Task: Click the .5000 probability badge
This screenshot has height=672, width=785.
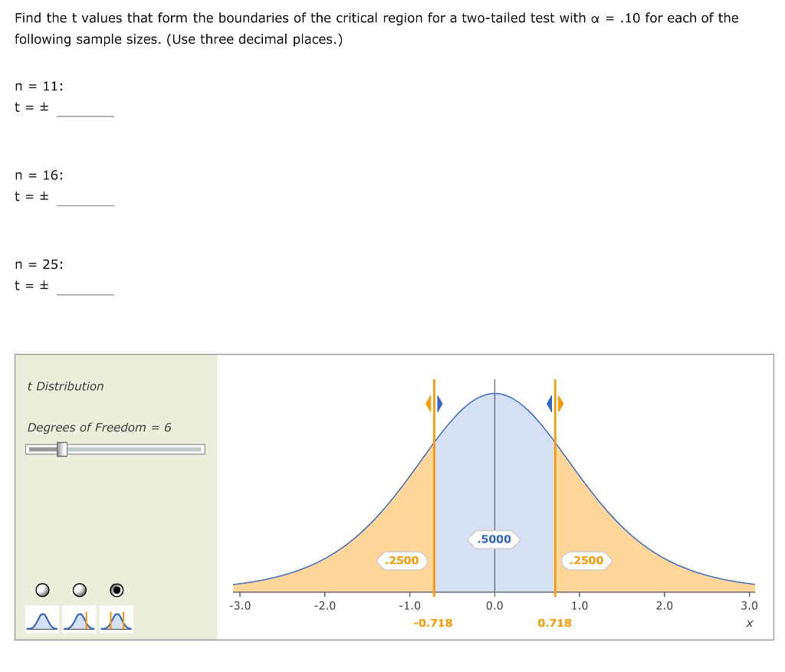Action: point(494,539)
